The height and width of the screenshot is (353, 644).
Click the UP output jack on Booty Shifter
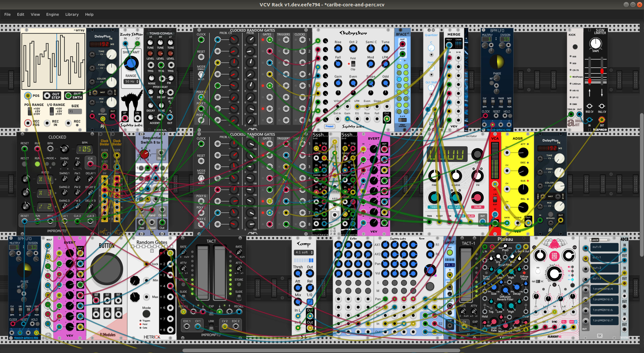click(125, 118)
